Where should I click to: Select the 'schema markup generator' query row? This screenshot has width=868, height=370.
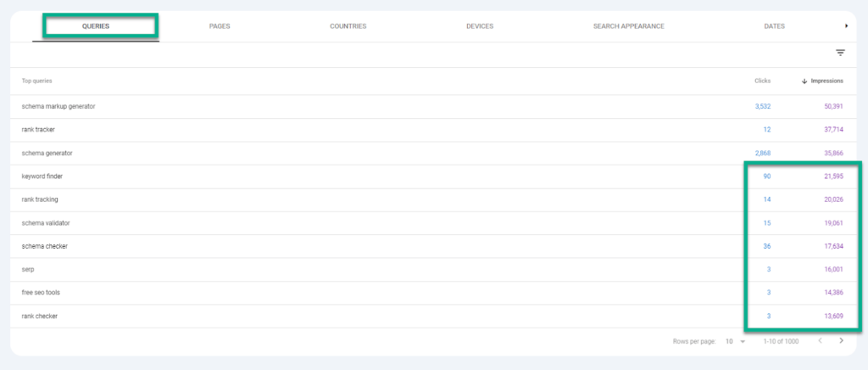[x=58, y=107]
